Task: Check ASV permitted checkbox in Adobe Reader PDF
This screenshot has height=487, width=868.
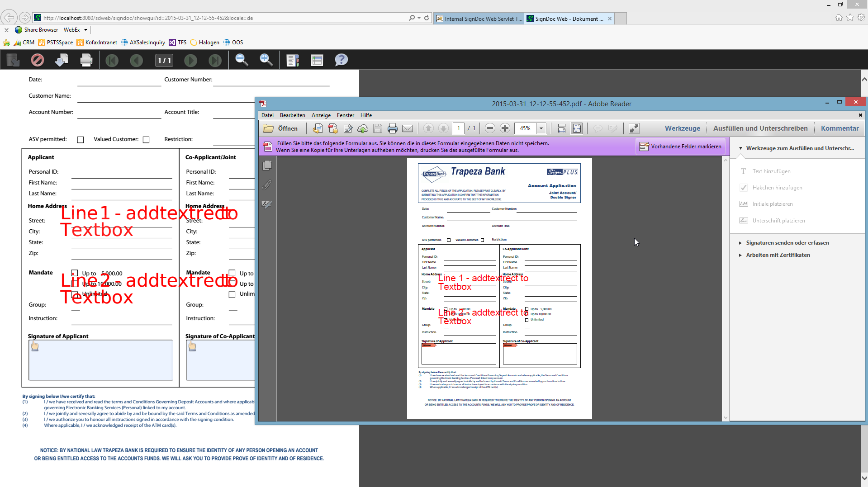Action: click(x=449, y=240)
